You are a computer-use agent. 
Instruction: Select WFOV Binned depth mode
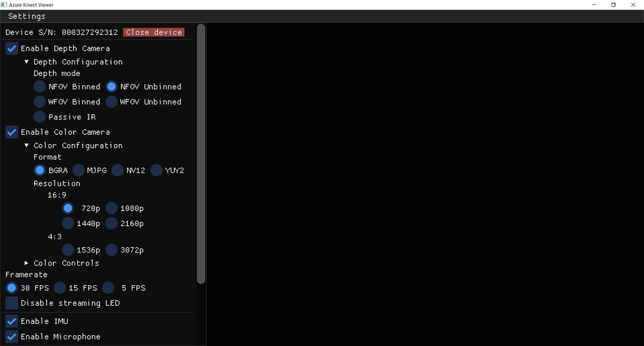(x=40, y=102)
